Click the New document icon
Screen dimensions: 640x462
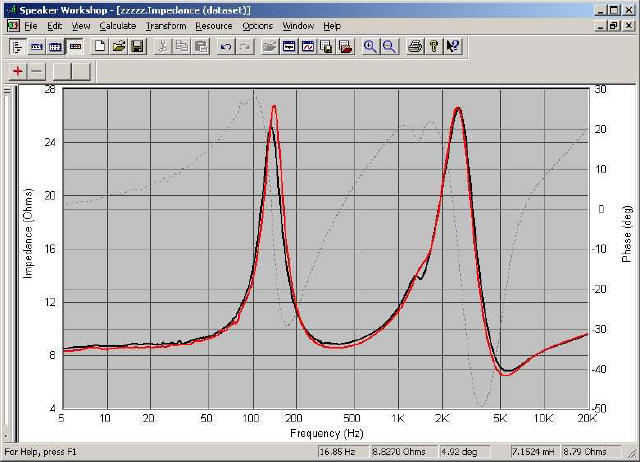coord(100,46)
